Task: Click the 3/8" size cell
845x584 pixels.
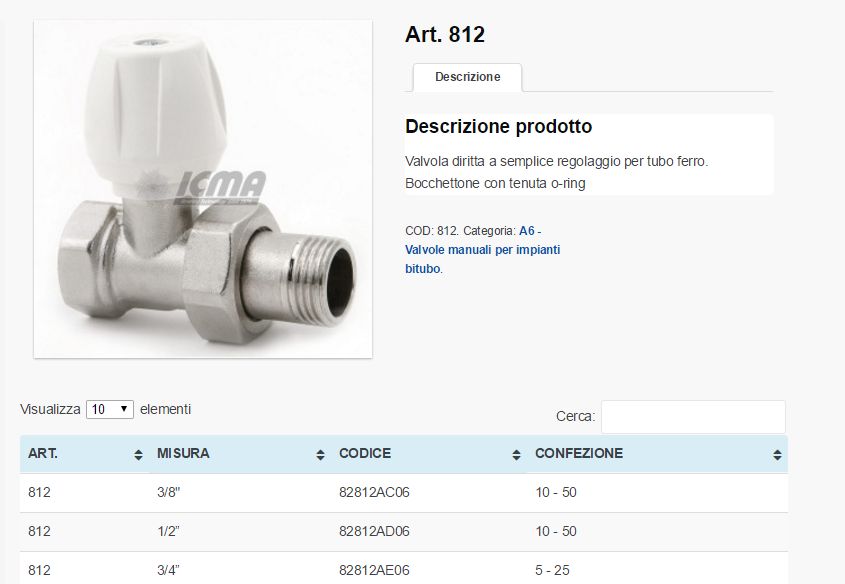Action: 169,492
